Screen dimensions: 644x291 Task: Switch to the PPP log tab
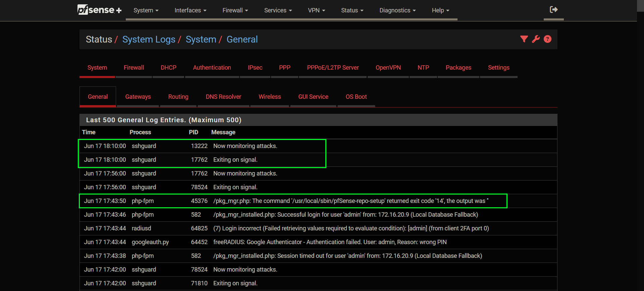284,68
